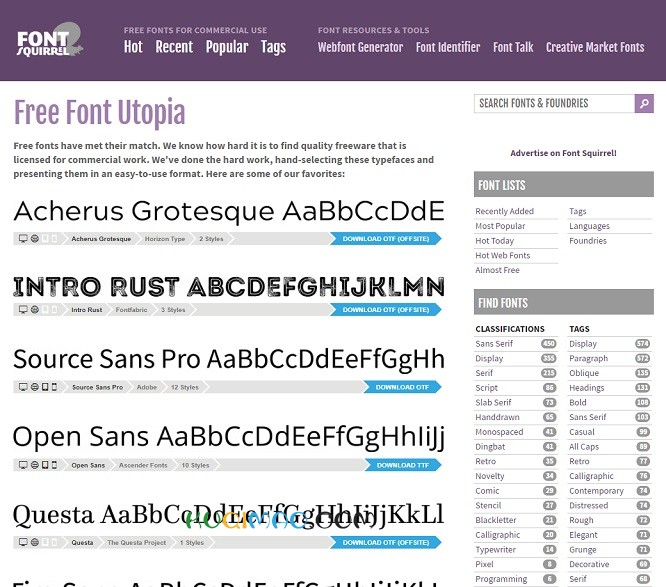Open the Font Identifier tool

448,47
